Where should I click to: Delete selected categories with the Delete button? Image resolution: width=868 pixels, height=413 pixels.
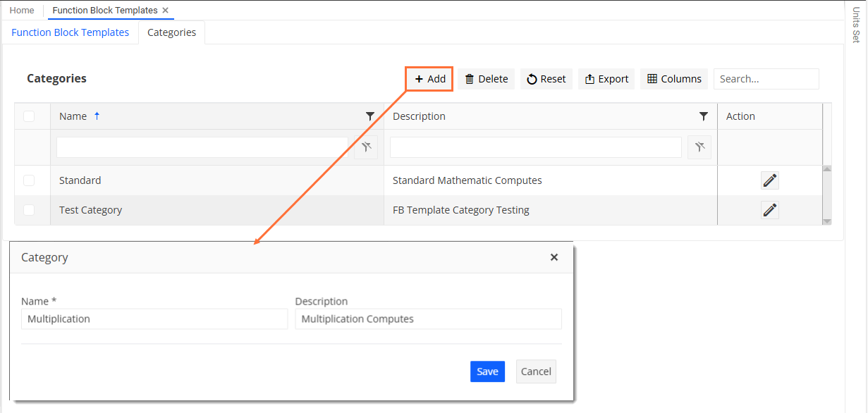(x=487, y=79)
